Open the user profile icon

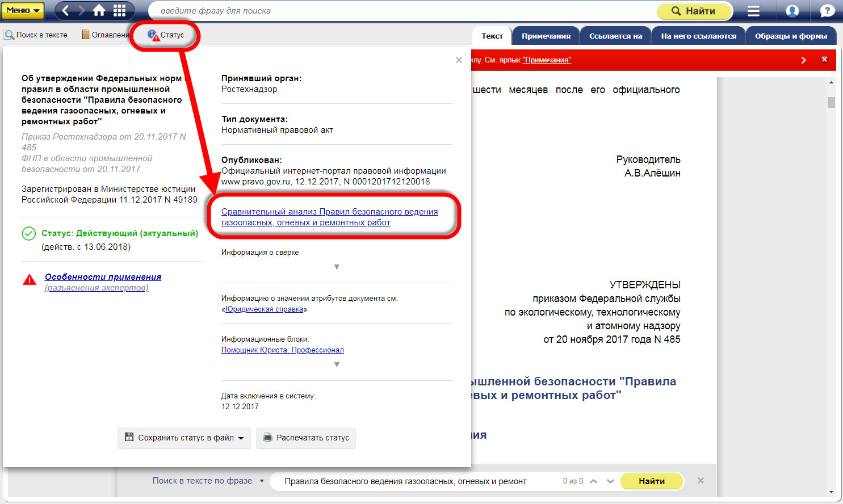point(792,11)
